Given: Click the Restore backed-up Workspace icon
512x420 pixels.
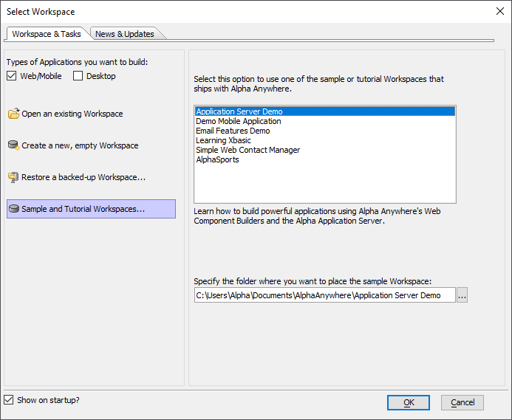Looking at the screenshot, I should click(x=13, y=177).
